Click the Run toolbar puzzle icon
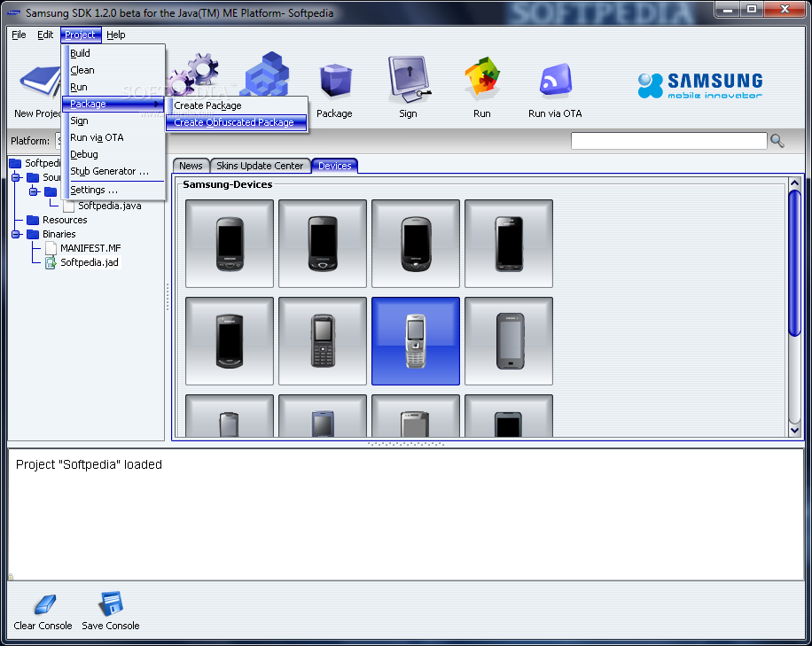The image size is (812, 646). pyautogui.click(x=482, y=79)
